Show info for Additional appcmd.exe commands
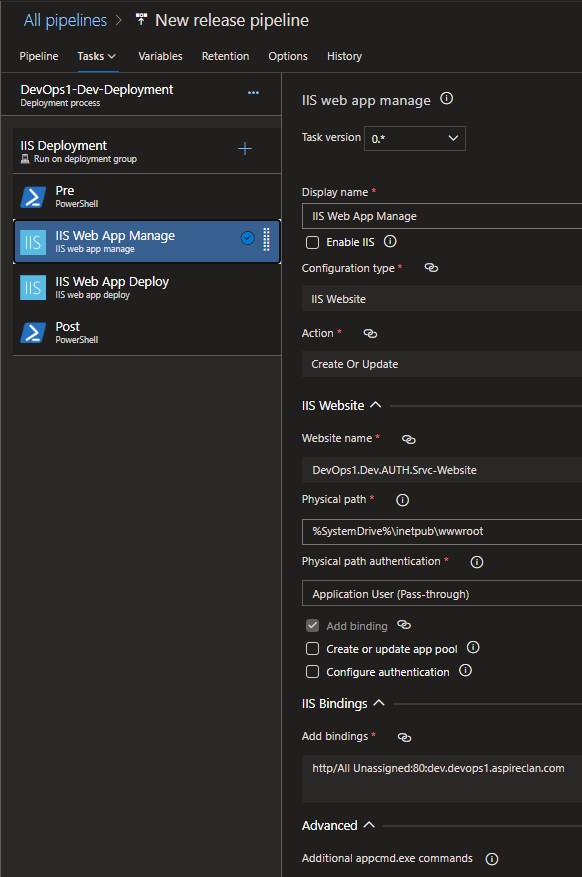 (492, 859)
